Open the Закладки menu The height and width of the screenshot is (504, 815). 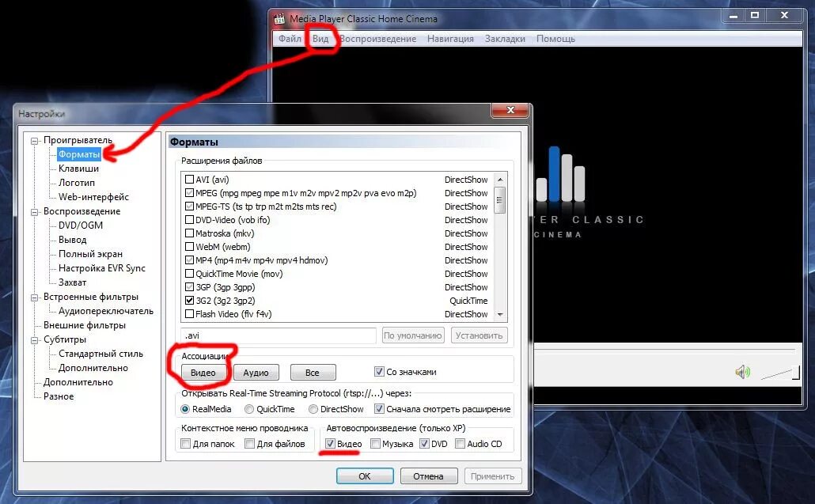pos(505,39)
